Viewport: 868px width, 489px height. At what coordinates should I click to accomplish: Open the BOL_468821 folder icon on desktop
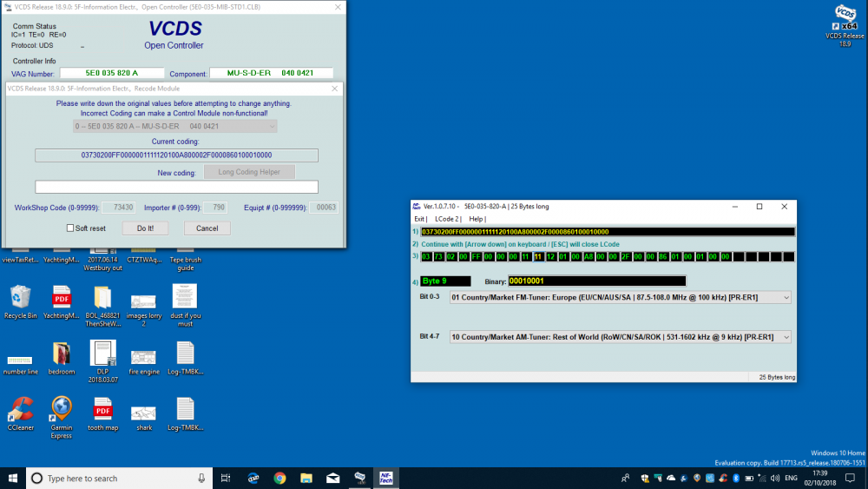(x=102, y=305)
